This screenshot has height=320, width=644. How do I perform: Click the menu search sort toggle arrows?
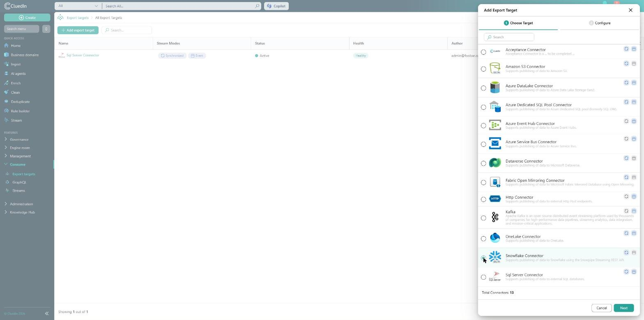pyautogui.click(x=46, y=29)
